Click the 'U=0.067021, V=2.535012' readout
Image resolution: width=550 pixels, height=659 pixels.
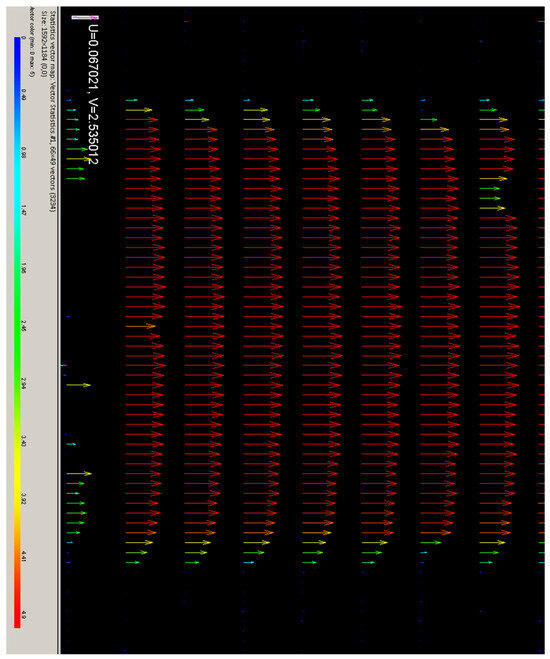point(93,94)
